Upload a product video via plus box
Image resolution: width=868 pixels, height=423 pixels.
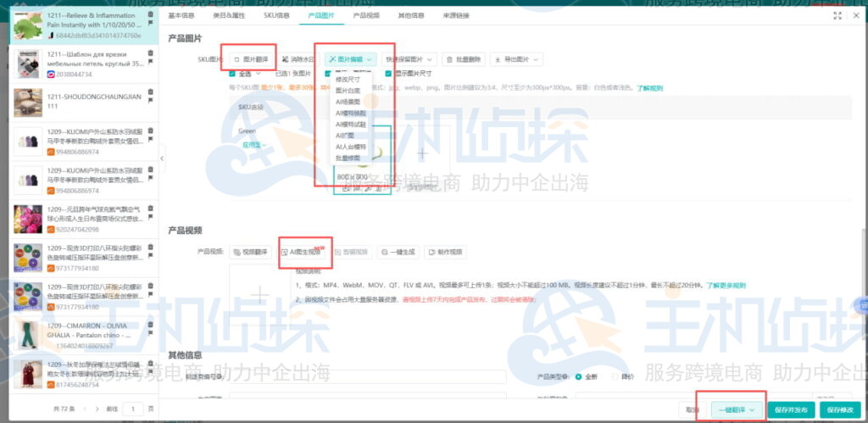click(259, 294)
